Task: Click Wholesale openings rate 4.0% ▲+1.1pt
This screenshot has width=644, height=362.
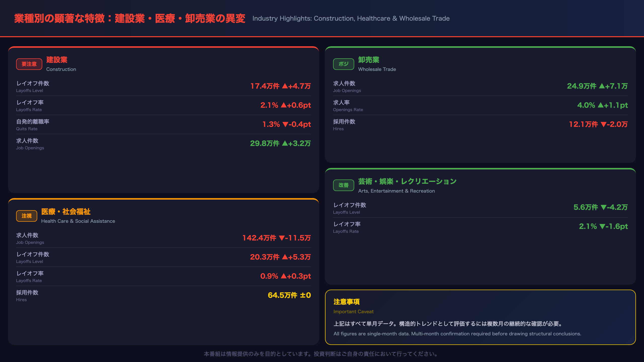Action: coord(602,105)
